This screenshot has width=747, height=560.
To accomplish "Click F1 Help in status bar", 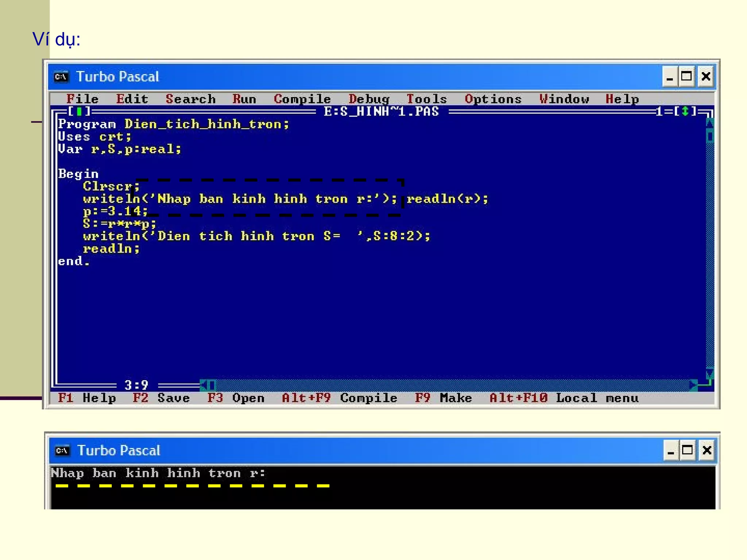I will [x=87, y=398].
